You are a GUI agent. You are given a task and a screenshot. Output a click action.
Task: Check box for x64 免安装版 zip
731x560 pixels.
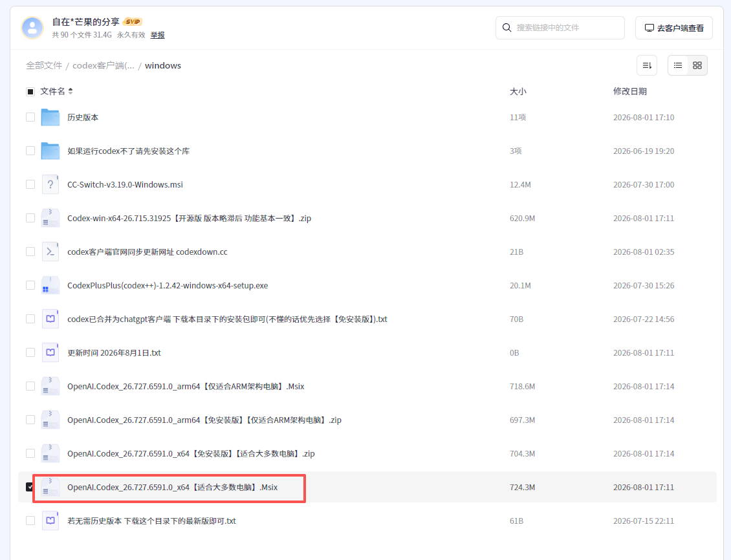click(x=30, y=453)
